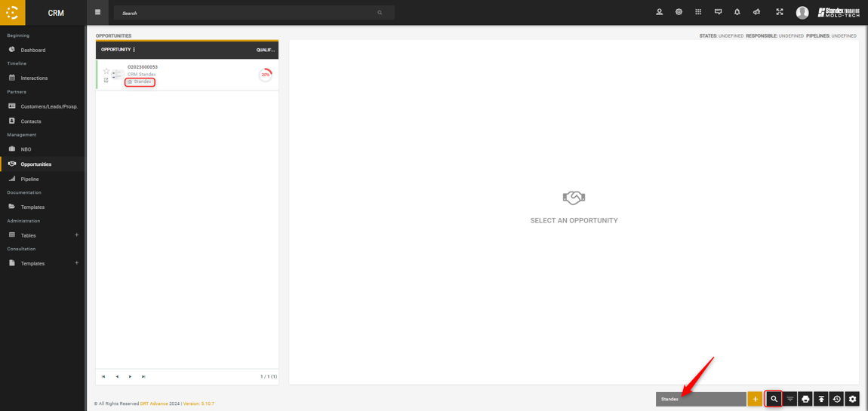868x411 pixels.
Task: Open the history clock icon
Action: (837, 399)
